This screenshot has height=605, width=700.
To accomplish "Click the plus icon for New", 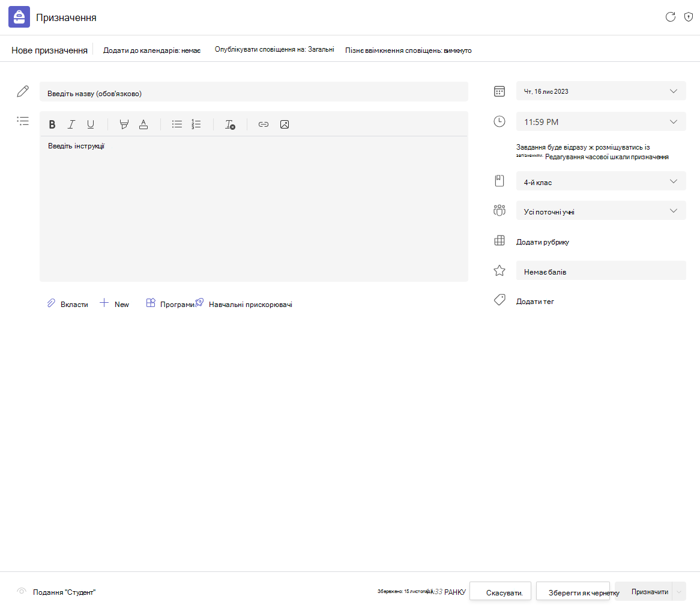I will (x=104, y=303).
